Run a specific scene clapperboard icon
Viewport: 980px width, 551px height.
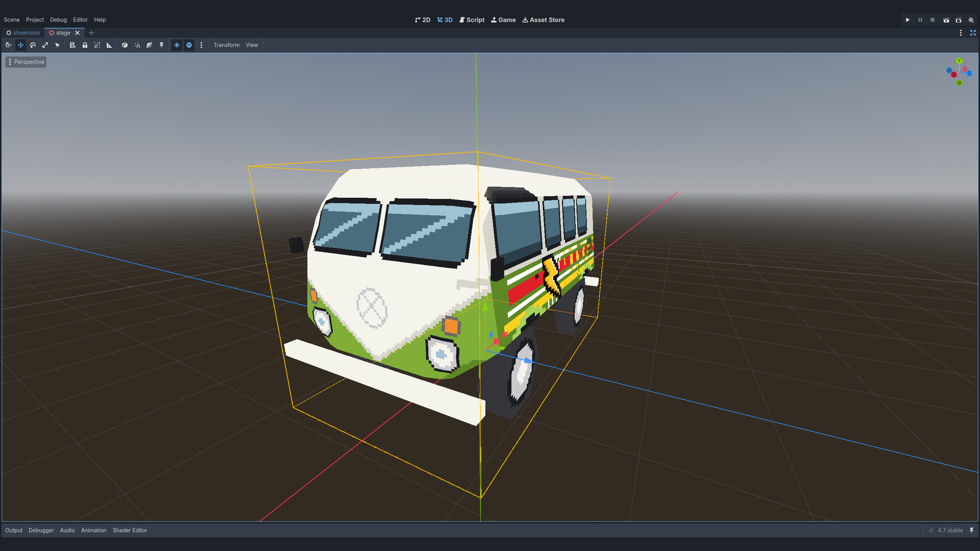[959, 20]
